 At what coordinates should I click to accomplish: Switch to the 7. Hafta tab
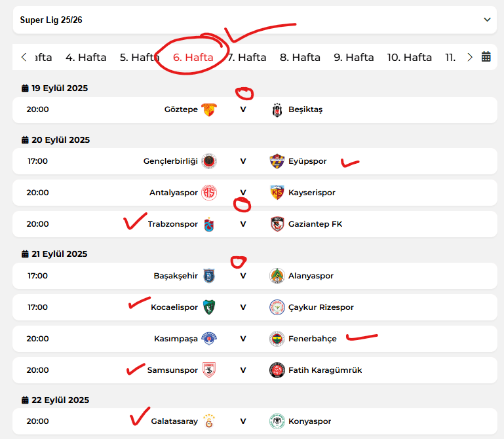coord(247,57)
